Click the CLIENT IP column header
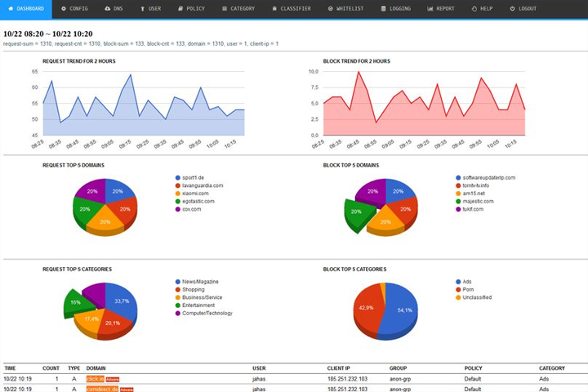 click(339, 368)
